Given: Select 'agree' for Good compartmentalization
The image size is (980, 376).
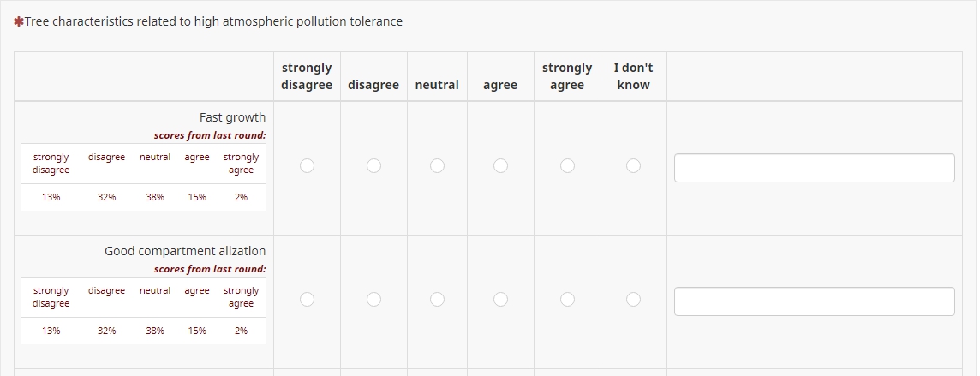Looking at the screenshot, I should [x=500, y=300].
